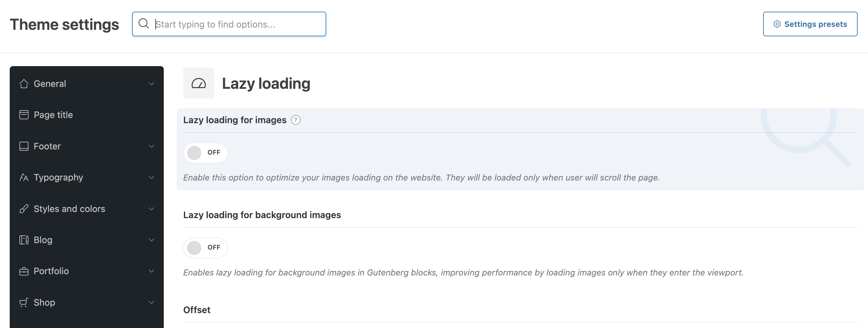Expand the General section chevron

151,84
